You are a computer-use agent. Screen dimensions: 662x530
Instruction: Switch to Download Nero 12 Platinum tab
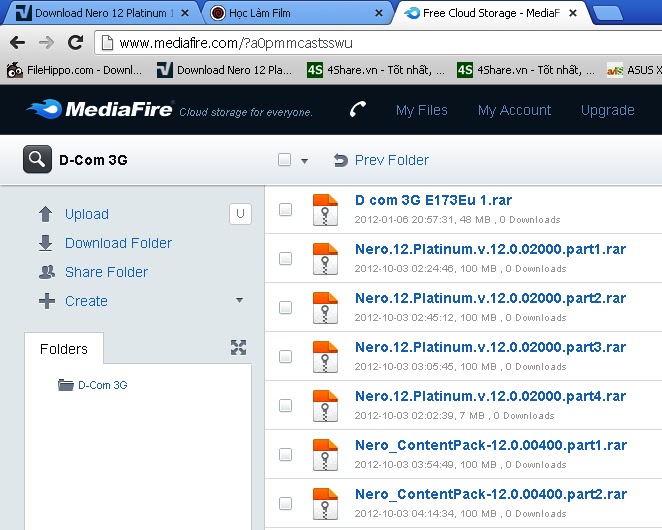click(x=102, y=13)
